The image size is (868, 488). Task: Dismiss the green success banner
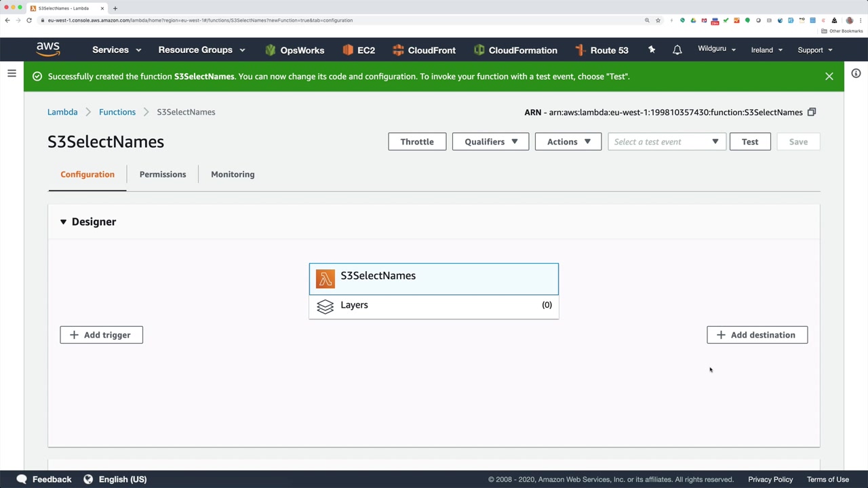point(829,77)
